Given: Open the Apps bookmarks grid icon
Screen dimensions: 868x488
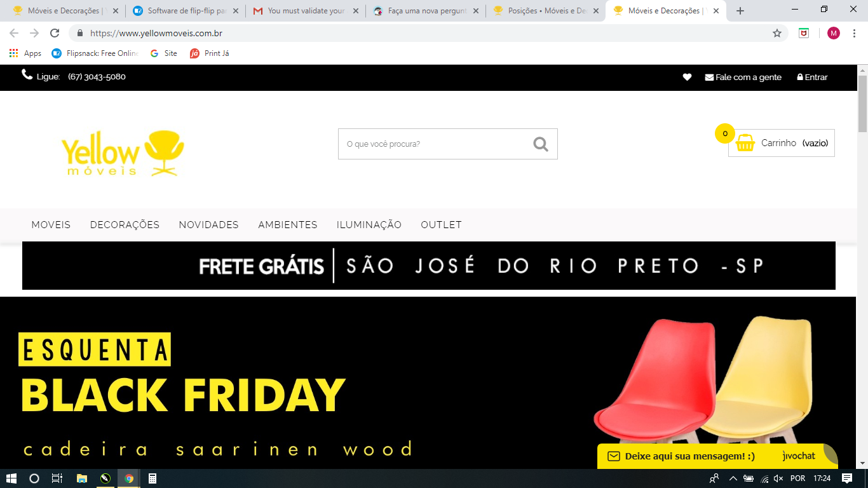Looking at the screenshot, I should pos(14,53).
